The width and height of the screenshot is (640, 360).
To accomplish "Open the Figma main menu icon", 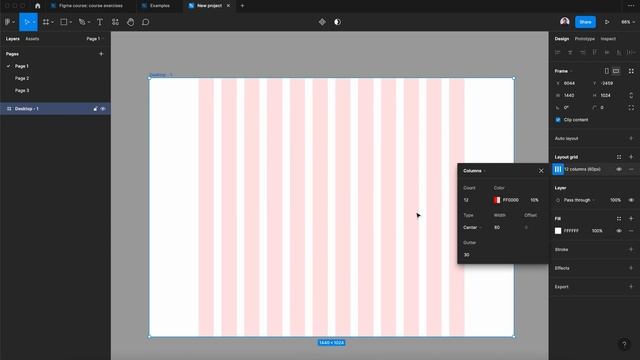I will pos(7,22).
